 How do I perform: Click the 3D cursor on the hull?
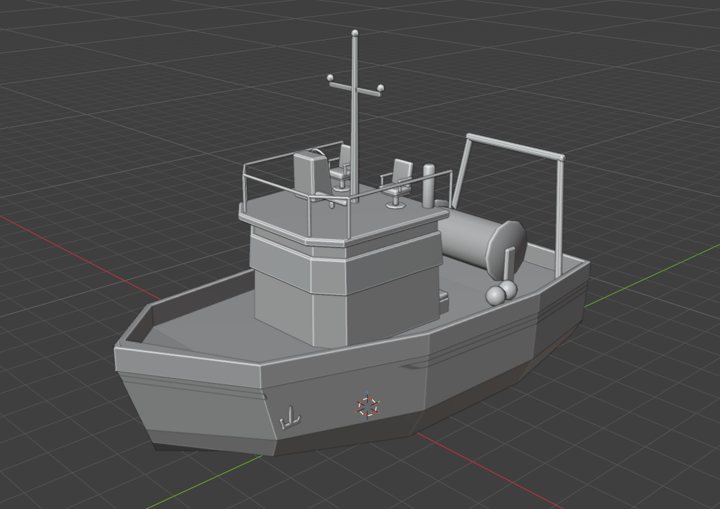pos(367,407)
